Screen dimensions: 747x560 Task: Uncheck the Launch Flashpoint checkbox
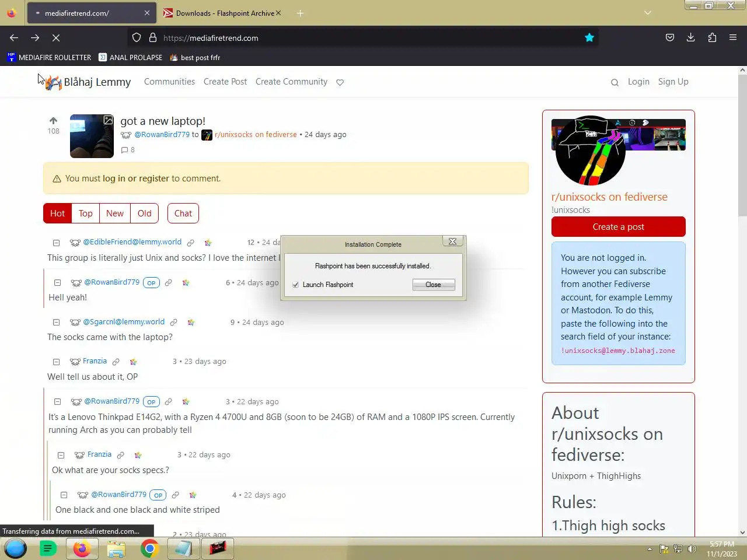296,285
